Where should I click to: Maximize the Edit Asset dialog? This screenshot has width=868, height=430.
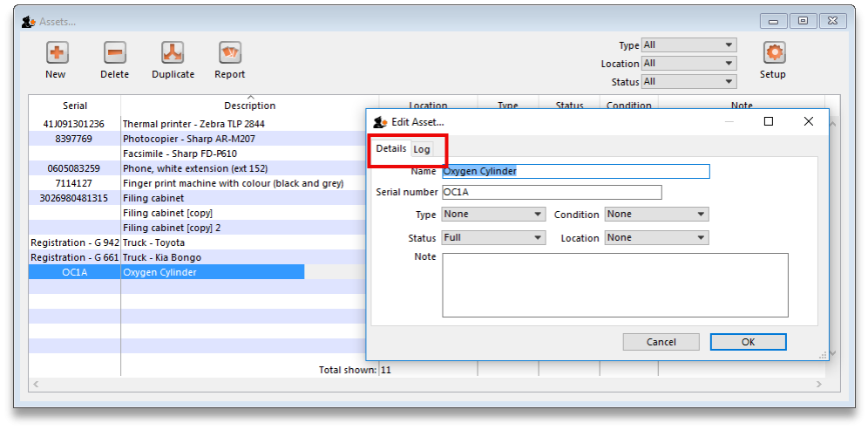[769, 121]
